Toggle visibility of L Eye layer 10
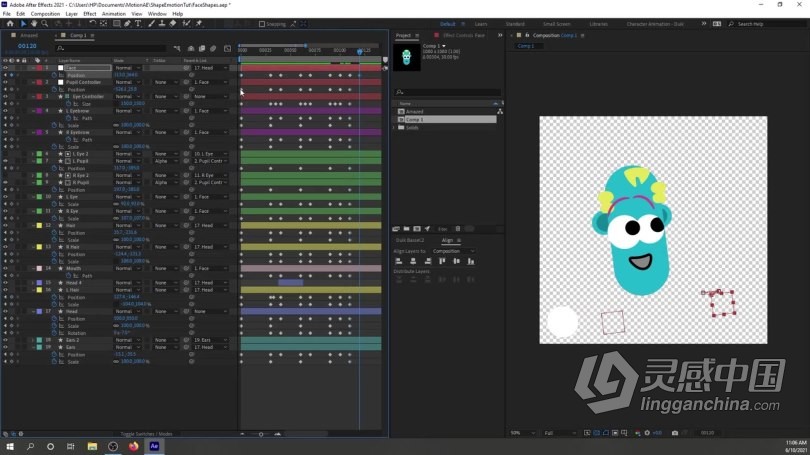 (5, 197)
